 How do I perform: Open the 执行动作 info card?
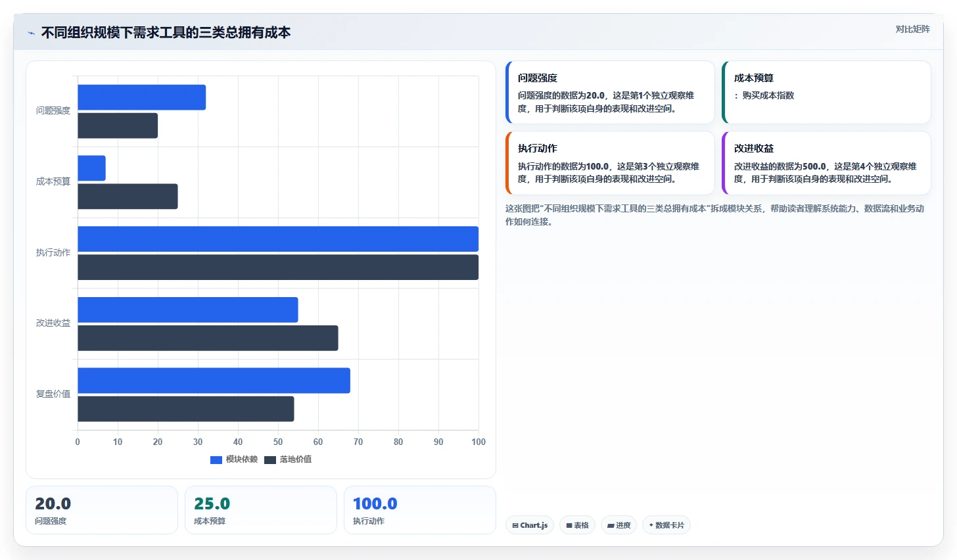610,163
